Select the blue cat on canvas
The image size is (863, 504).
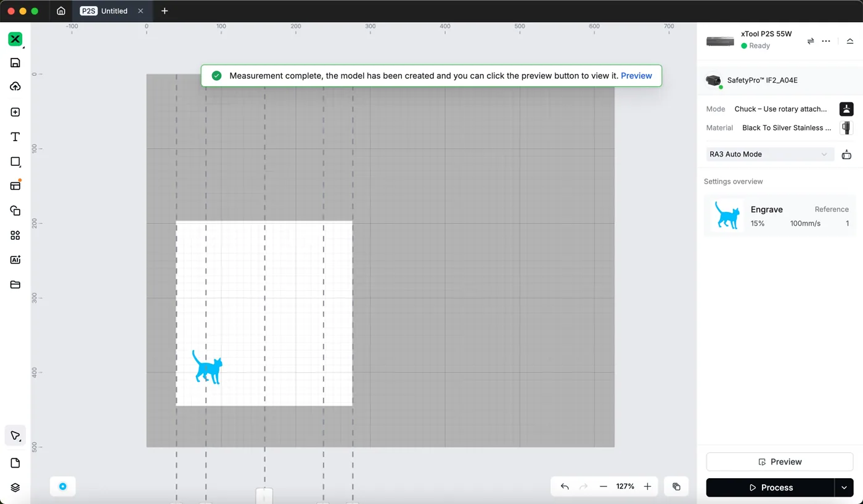[x=207, y=367]
